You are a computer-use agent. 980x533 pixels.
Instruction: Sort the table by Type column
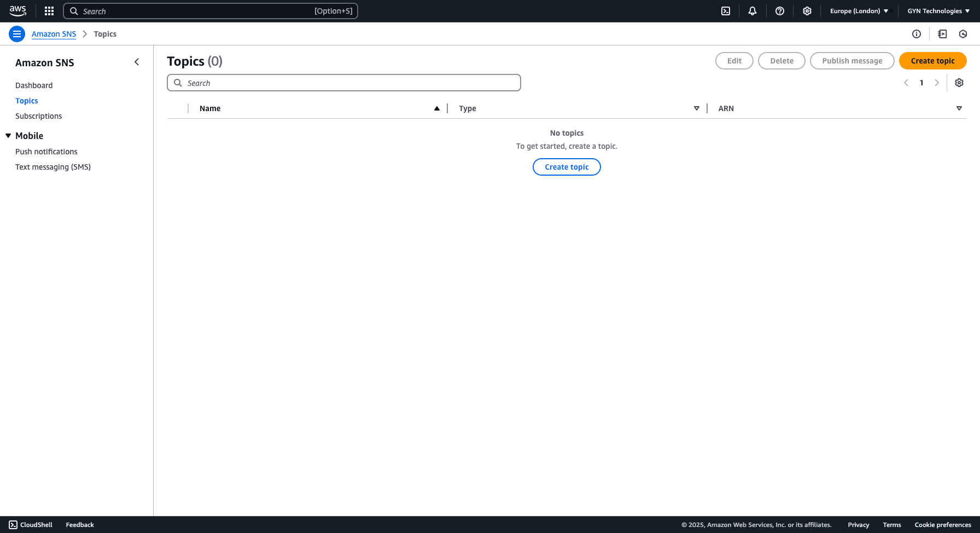(x=468, y=108)
